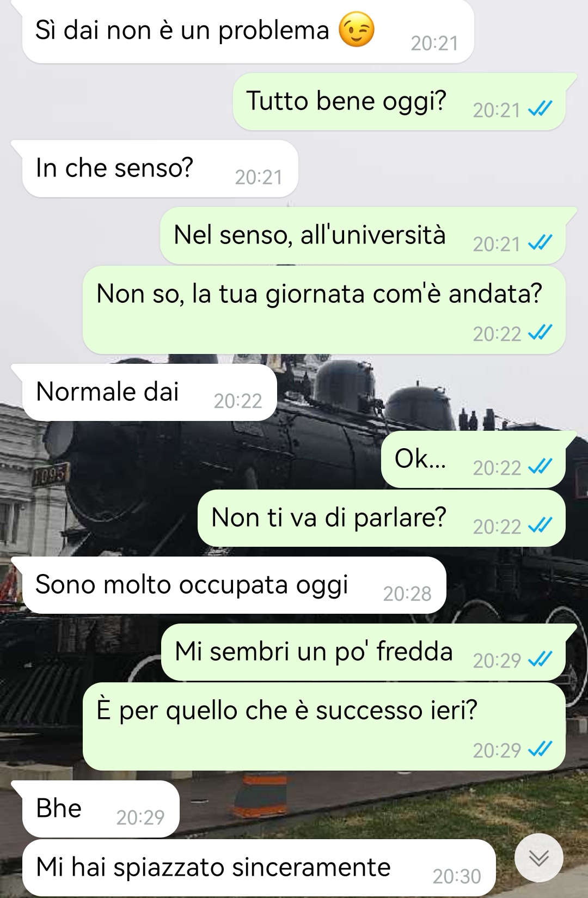
Task: Select the 'Normale dai' message bubble
Action: [149, 392]
